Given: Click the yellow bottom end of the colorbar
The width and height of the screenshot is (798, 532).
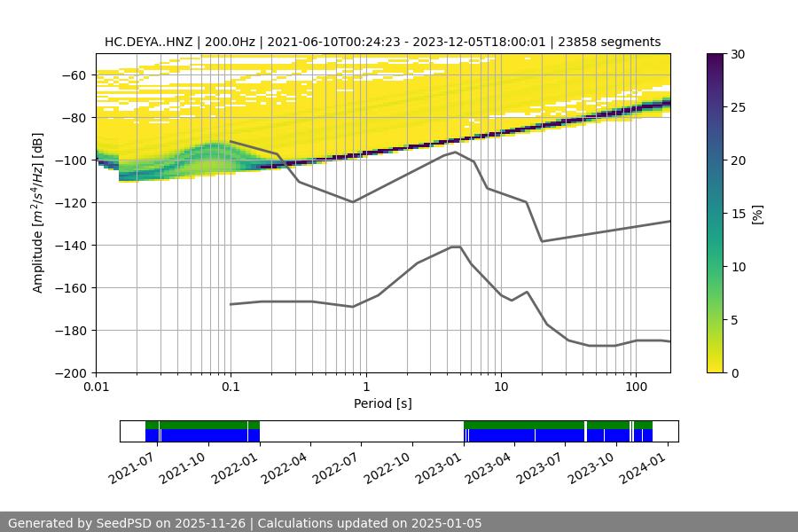Looking at the screenshot, I should 717,367.
